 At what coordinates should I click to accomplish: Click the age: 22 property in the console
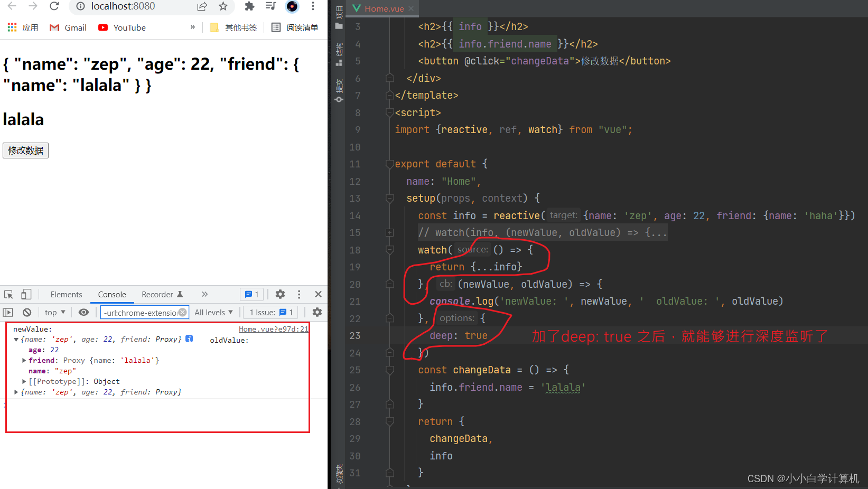43,350
